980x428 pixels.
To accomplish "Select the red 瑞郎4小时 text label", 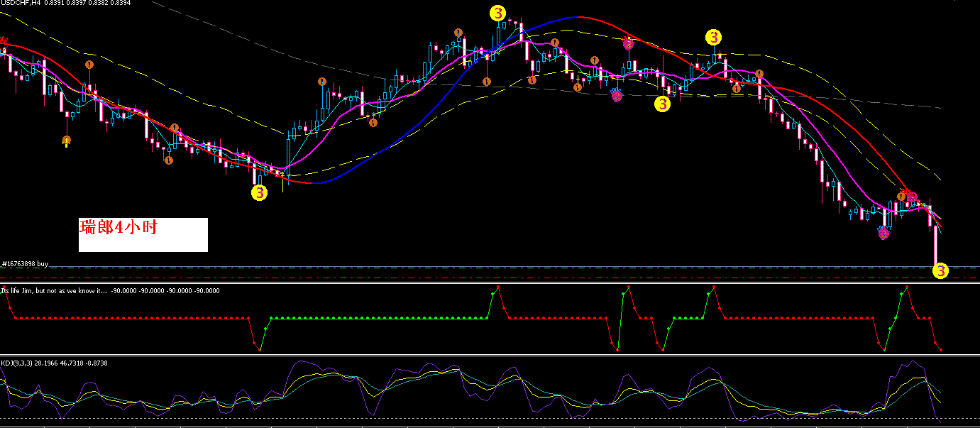I will pos(118,228).
